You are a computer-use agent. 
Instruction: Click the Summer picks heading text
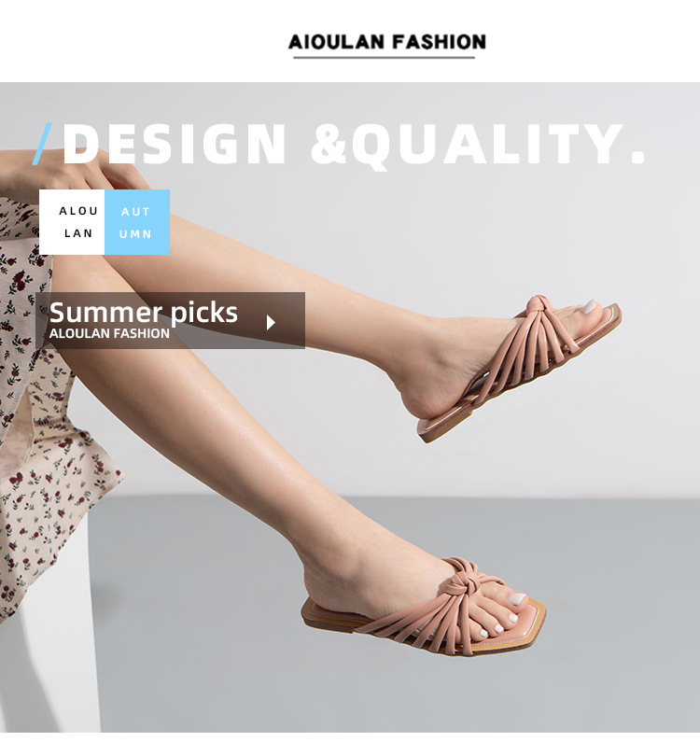pos(144,313)
